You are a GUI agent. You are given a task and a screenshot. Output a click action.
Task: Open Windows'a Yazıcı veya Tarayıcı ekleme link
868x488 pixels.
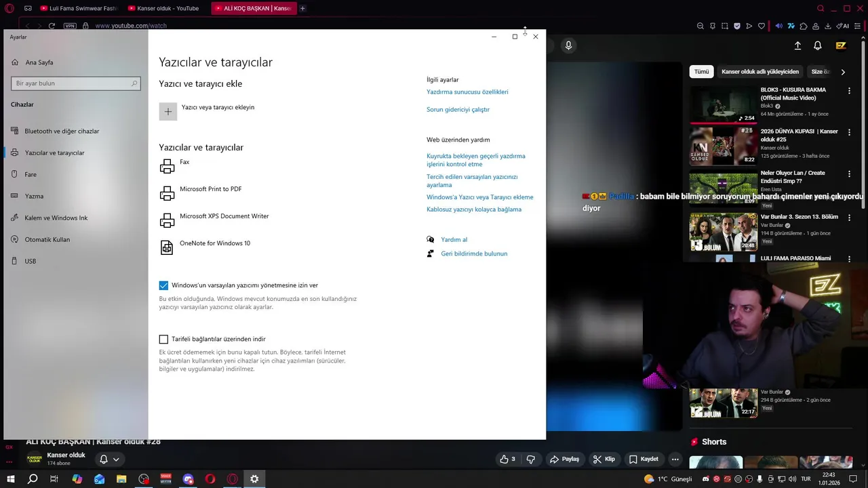click(480, 197)
